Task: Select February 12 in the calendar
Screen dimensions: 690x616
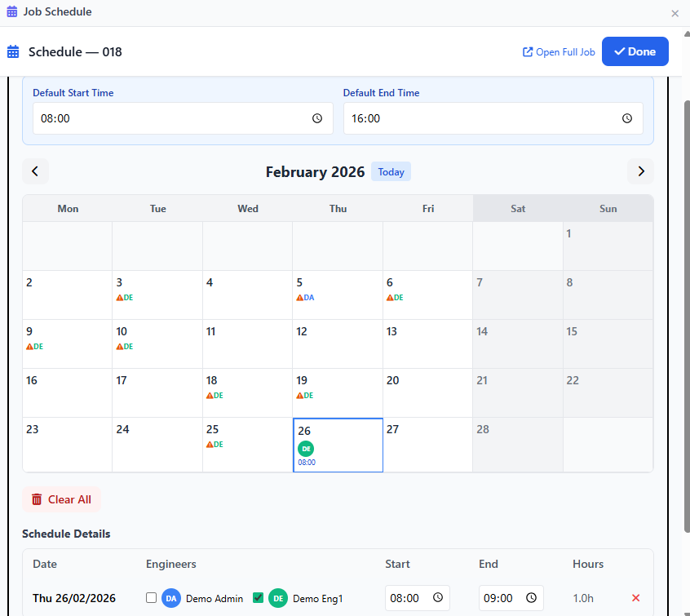Action: (x=338, y=343)
